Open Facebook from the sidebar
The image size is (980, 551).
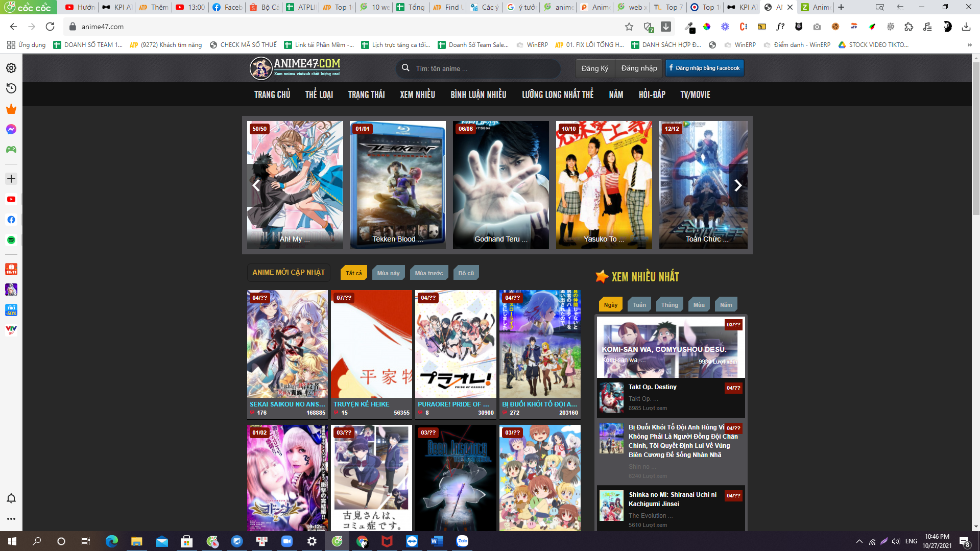coord(11,220)
